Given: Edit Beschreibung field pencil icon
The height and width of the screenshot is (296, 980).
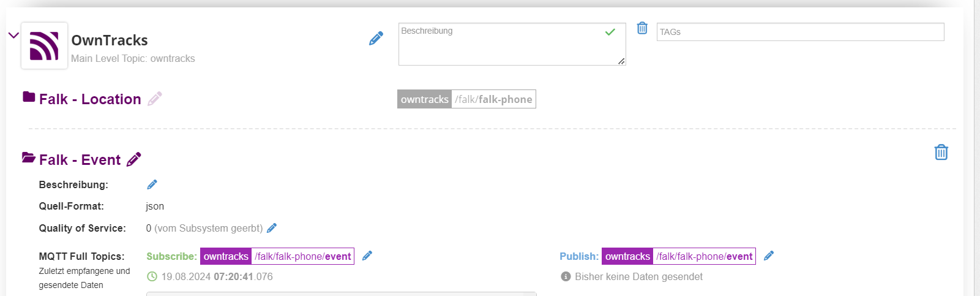Looking at the screenshot, I should pos(152,184).
